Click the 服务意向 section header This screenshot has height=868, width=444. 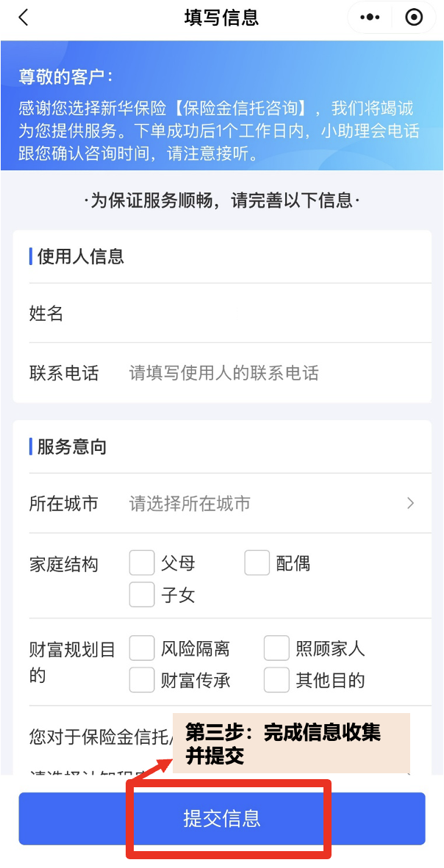[71, 446]
